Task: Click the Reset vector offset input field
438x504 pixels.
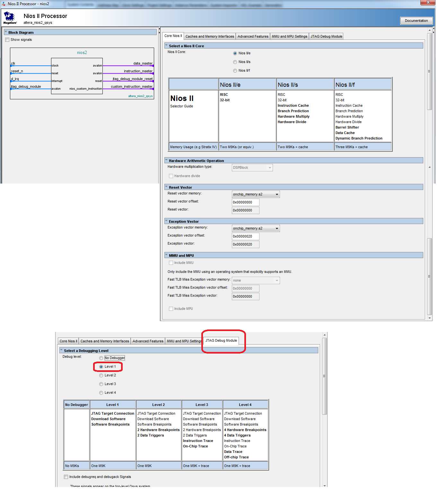Action: point(245,203)
